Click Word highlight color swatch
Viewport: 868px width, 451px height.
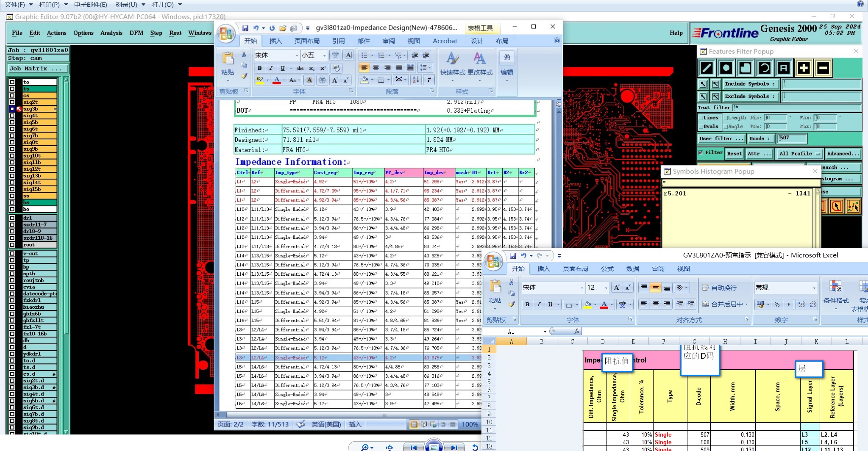tap(259, 80)
